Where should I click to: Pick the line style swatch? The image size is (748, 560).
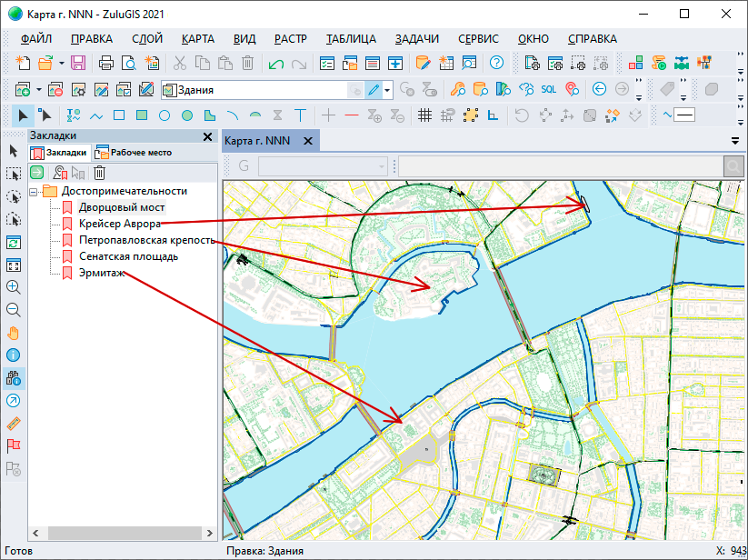[683, 115]
